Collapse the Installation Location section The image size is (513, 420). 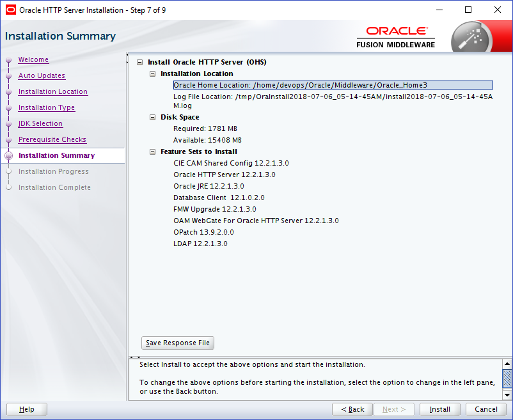click(x=152, y=74)
